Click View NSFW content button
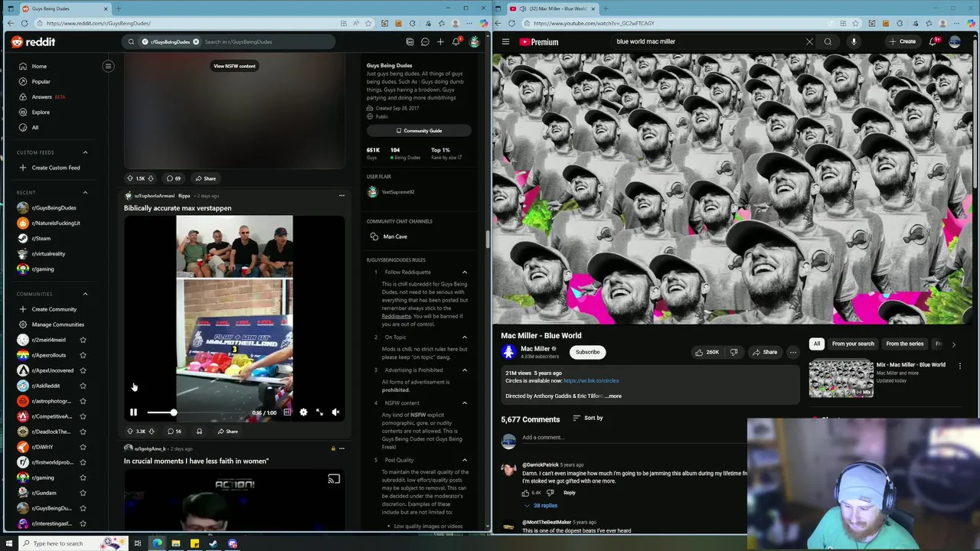Screen dimensions: 980x551 coord(234,66)
